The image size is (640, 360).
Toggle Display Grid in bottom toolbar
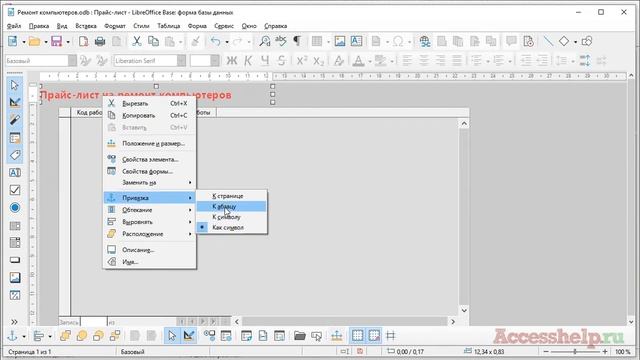pyautogui.click(x=358, y=336)
